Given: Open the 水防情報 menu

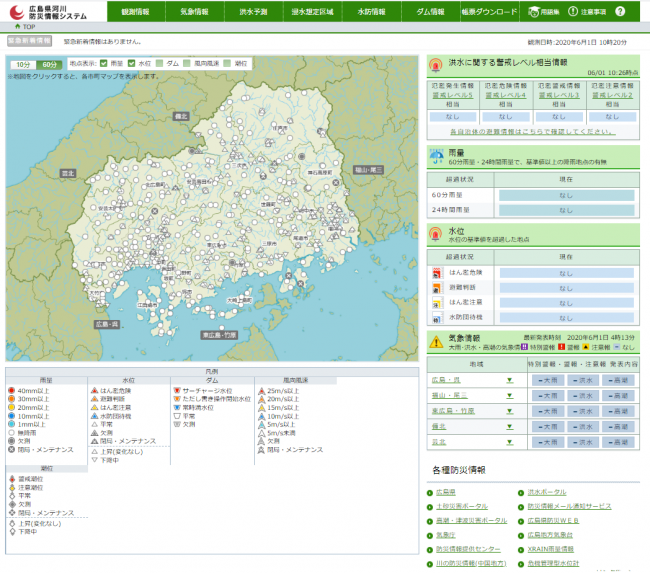Looking at the screenshot, I should 371,12.
